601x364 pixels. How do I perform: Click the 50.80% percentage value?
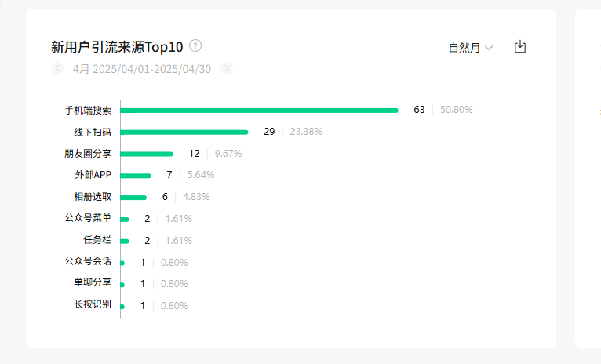click(x=456, y=110)
